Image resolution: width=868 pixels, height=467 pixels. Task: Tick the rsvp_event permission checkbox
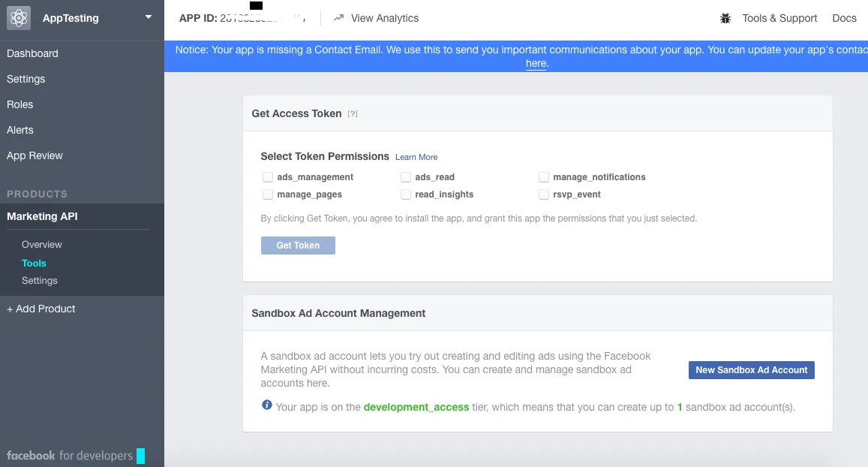click(x=544, y=194)
